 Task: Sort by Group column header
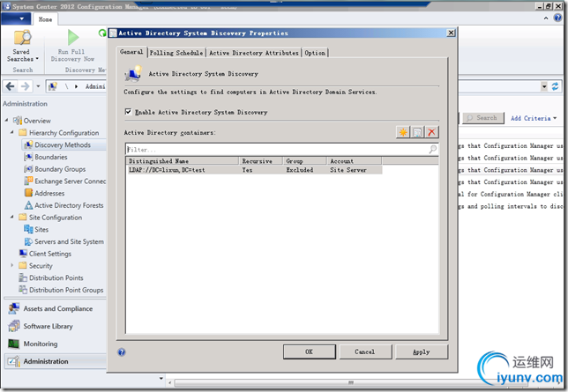pyautogui.click(x=304, y=160)
